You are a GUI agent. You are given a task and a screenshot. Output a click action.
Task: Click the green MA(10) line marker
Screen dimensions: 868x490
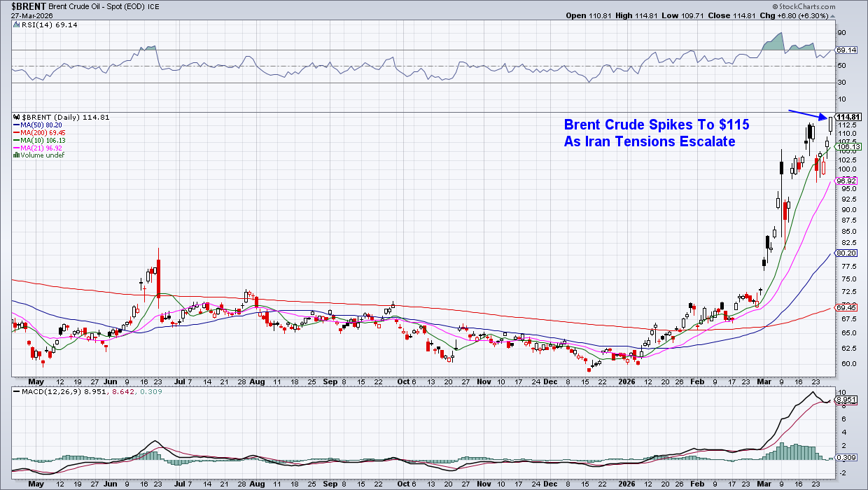click(17, 141)
